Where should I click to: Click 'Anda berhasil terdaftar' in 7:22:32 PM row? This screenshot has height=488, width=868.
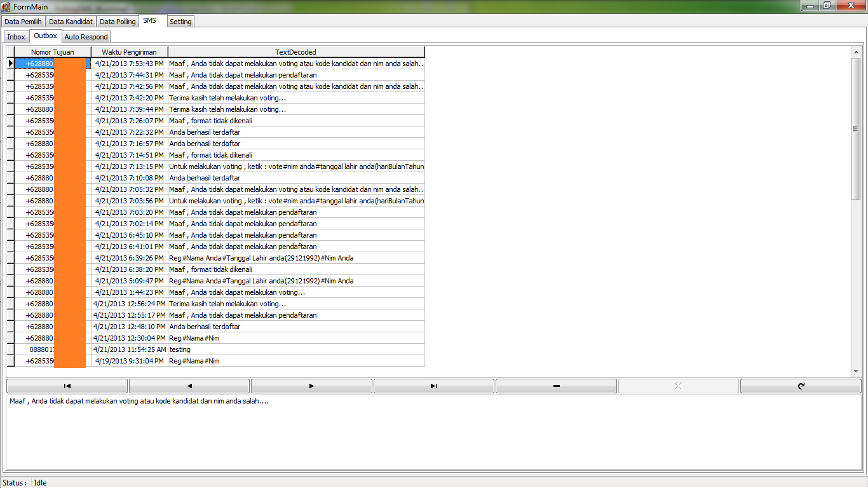[x=296, y=132]
